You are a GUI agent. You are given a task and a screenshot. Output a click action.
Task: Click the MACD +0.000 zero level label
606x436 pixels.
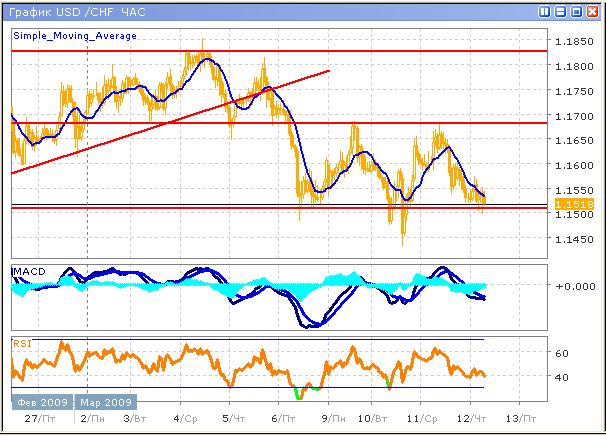(x=573, y=286)
